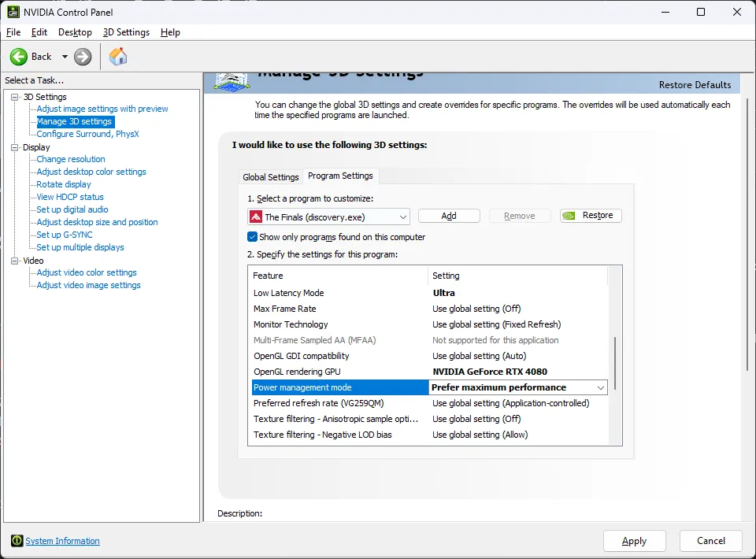The image size is (756, 559).
Task: Click the Restore button with NVIDIA logo
Action: [x=591, y=216]
